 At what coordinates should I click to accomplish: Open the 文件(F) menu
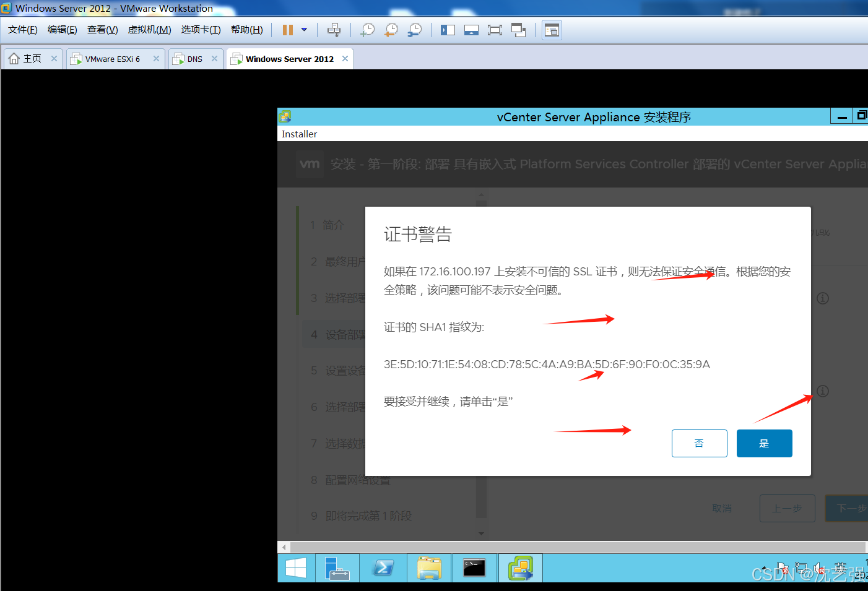point(23,30)
